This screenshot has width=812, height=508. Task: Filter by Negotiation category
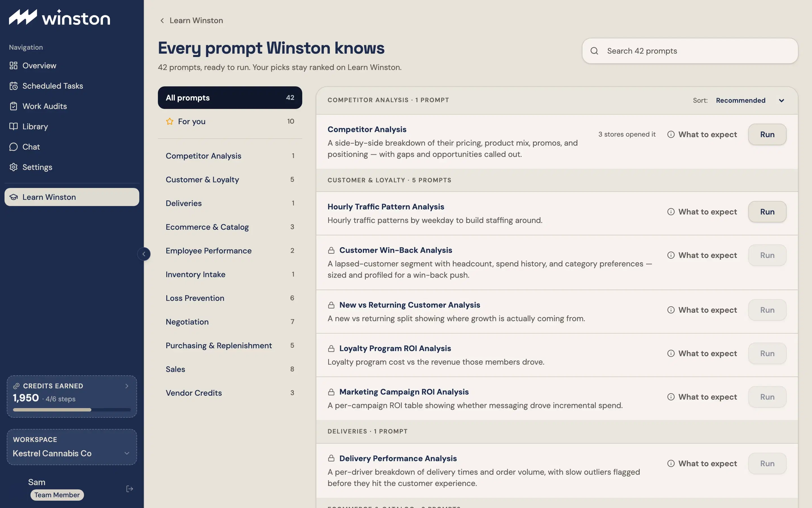pos(230,322)
